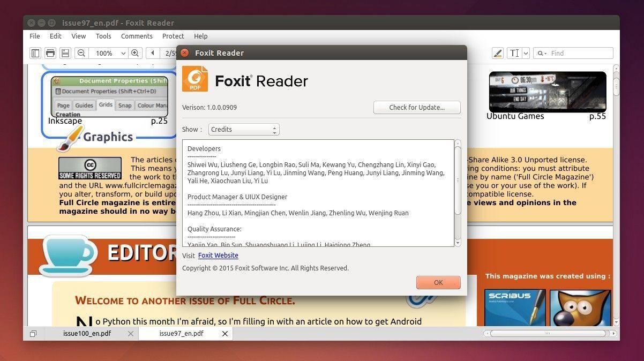
Task: Zoom out with the minus magnifier
Action: pos(81,53)
